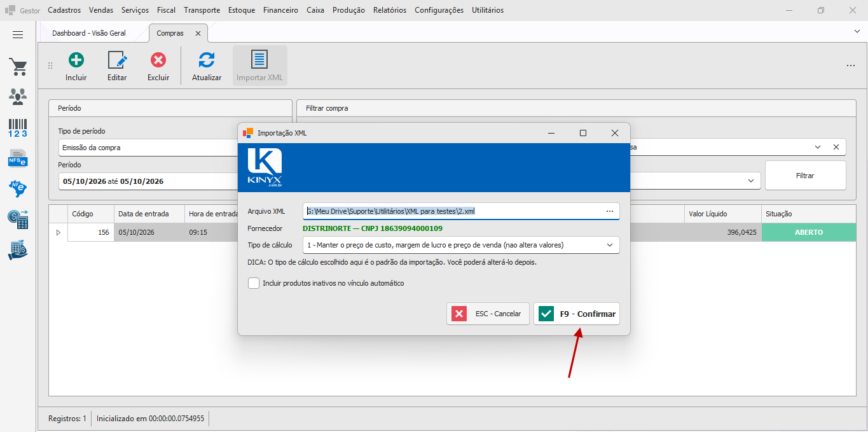Screen dimensions: 868x432
Task: Clear the filter field with the X icon
Action: [836, 147]
